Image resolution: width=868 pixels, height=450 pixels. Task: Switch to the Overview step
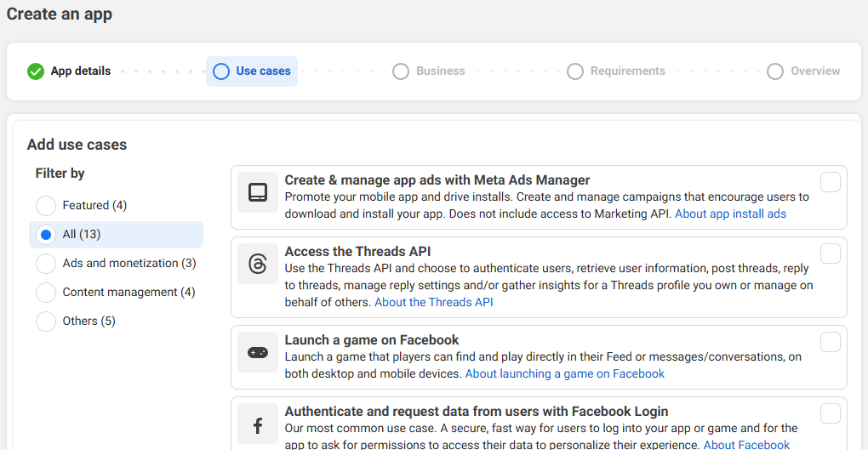pyautogui.click(x=804, y=71)
